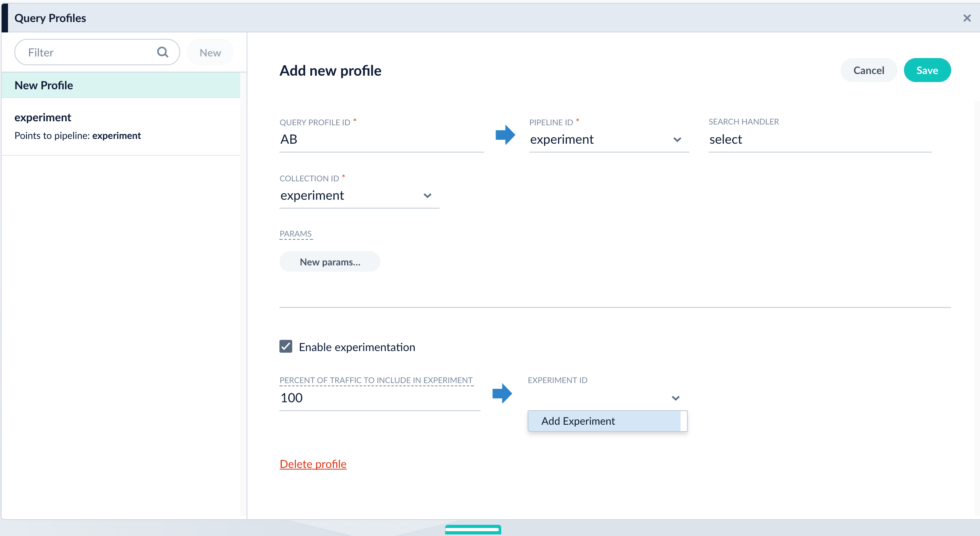The width and height of the screenshot is (980, 536).
Task: Click the blue arrow beside Query Profile ID
Action: (x=505, y=135)
